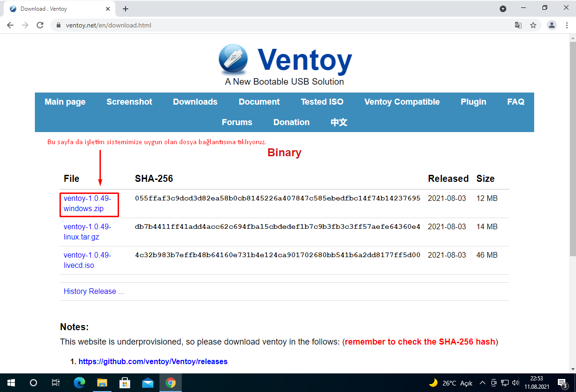This screenshot has width=576, height=392.
Task: Show hidden system tray icons
Action: [x=482, y=383]
